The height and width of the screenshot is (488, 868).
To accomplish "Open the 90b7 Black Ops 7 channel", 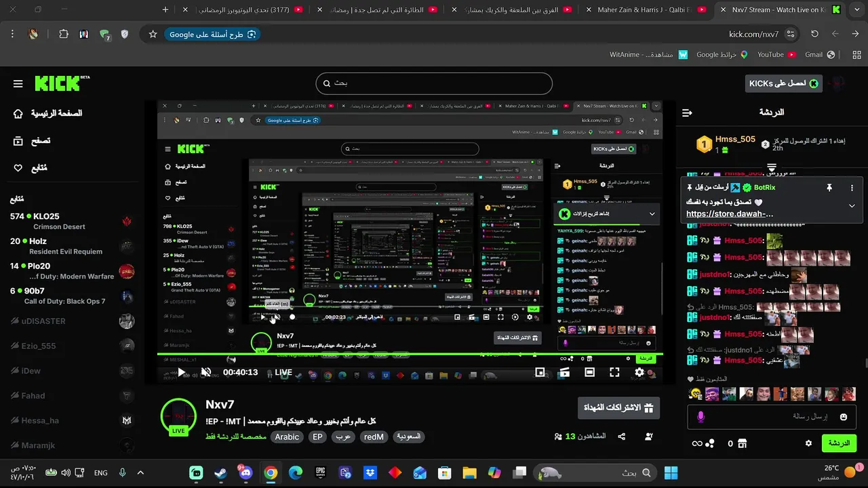I will (x=71, y=296).
